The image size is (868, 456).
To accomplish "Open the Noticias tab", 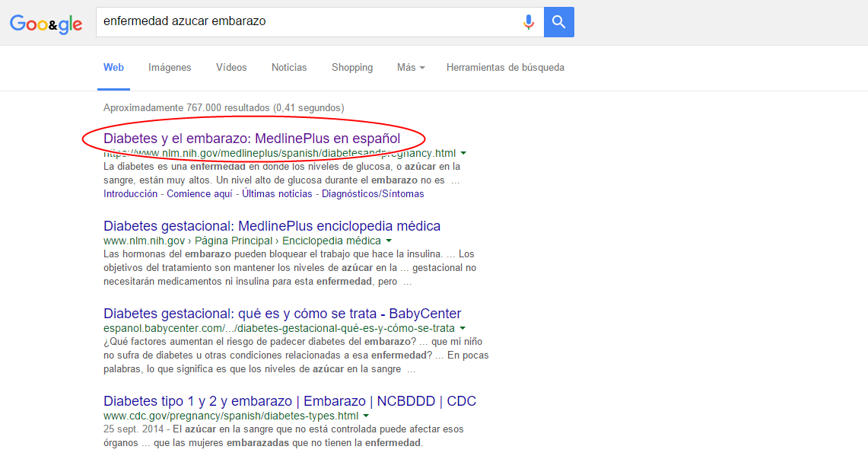I will coord(289,68).
